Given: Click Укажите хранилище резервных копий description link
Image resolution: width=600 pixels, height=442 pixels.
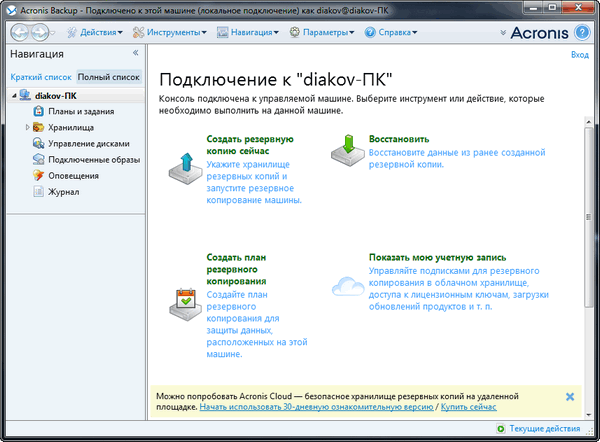Looking at the screenshot, I should [254, 182].
